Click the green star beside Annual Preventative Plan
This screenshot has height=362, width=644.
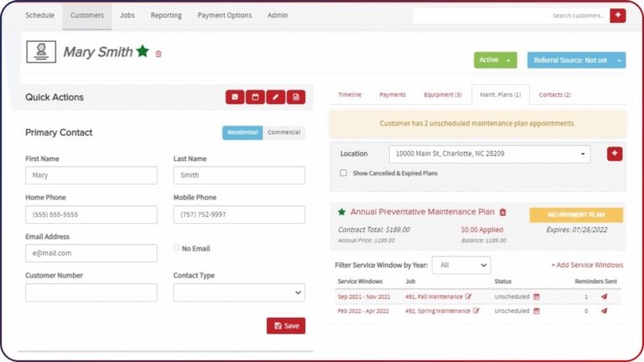pyautogui.click(x=342, y=212)
